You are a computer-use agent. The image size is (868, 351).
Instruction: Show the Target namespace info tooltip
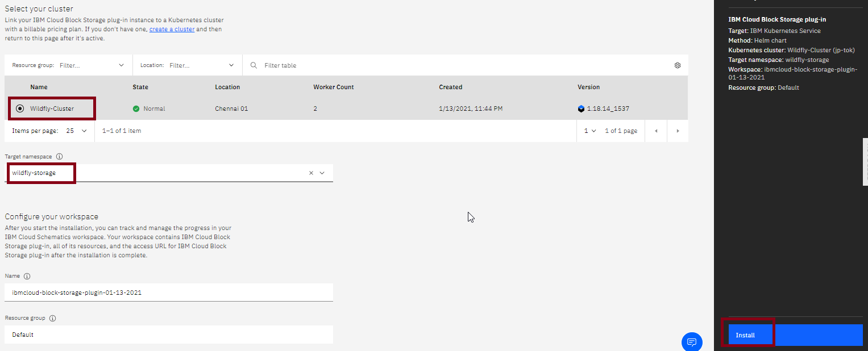coord(60,156)
